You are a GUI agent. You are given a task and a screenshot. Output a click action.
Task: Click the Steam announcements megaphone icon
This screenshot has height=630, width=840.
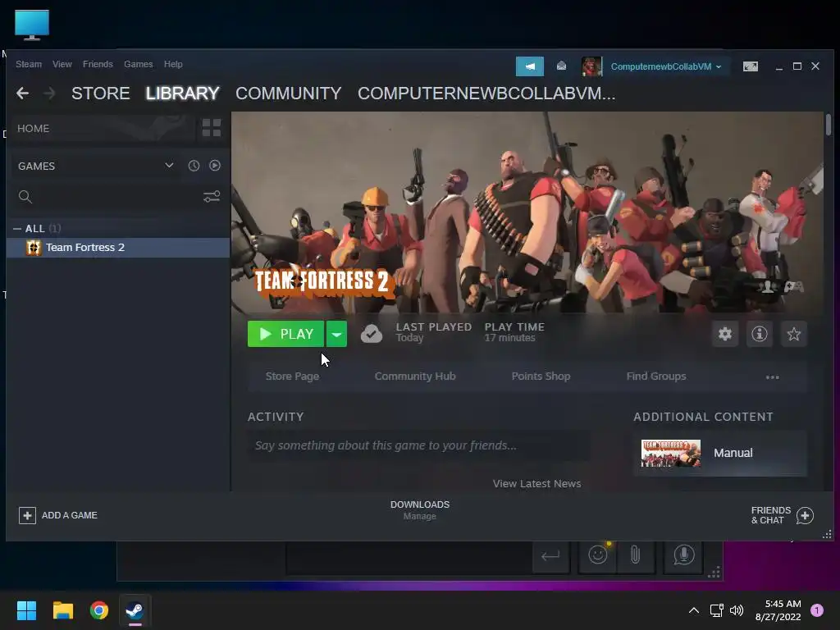529,66
